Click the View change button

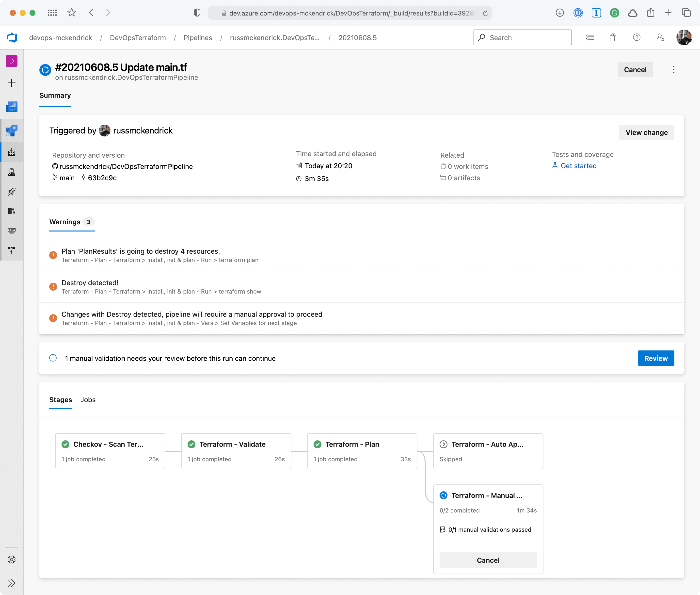point(646,132)
